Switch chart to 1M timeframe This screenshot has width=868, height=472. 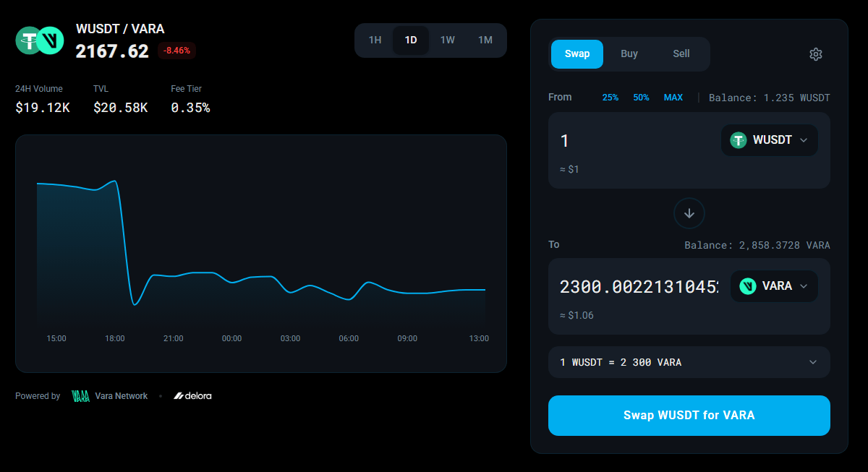pyautogui.click(x=485, y=40)
